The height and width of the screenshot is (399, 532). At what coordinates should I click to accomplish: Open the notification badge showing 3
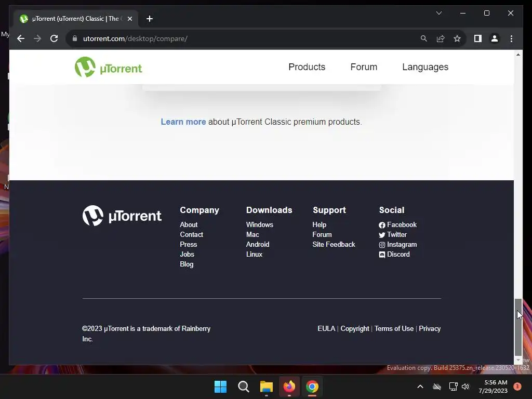point(517,387)
